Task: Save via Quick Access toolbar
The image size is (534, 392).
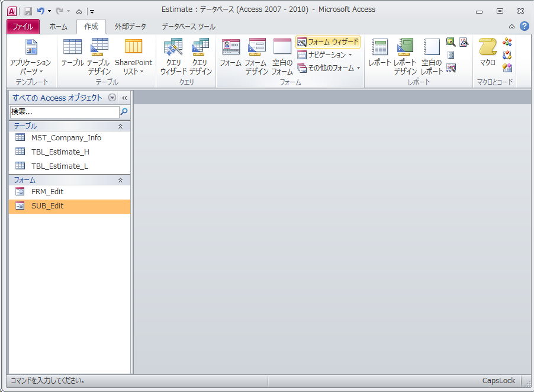Action: tap(28, 11)
